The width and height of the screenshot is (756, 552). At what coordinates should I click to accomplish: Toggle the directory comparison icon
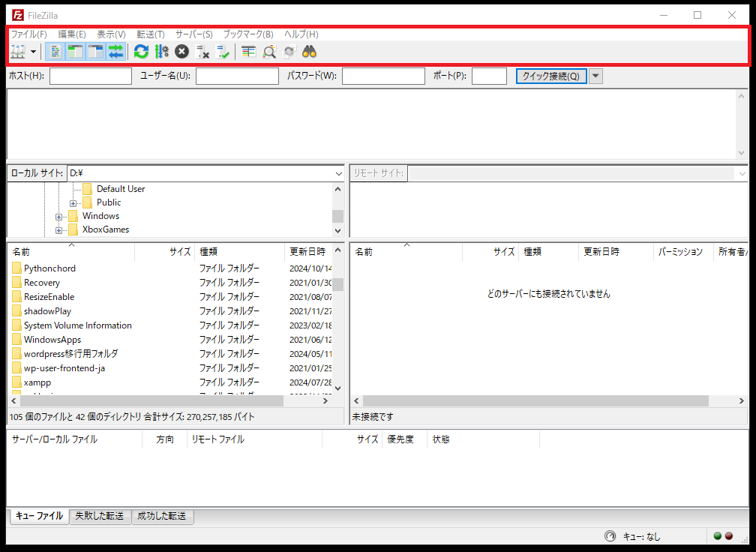tap(268, 52)
